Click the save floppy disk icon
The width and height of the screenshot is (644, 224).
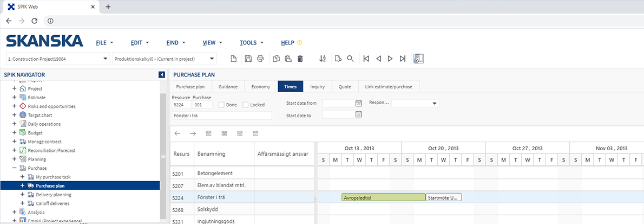pos(248,59)
